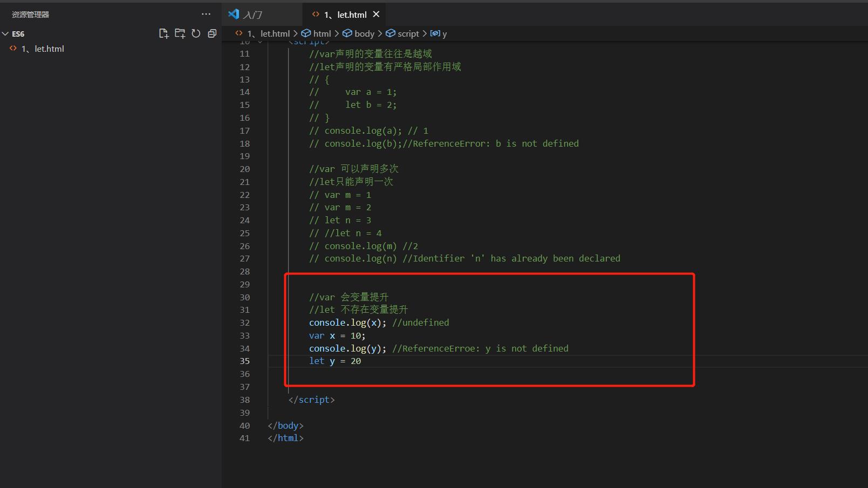
Task: Click the y variable breadcrumb
Action: [439, 33]
